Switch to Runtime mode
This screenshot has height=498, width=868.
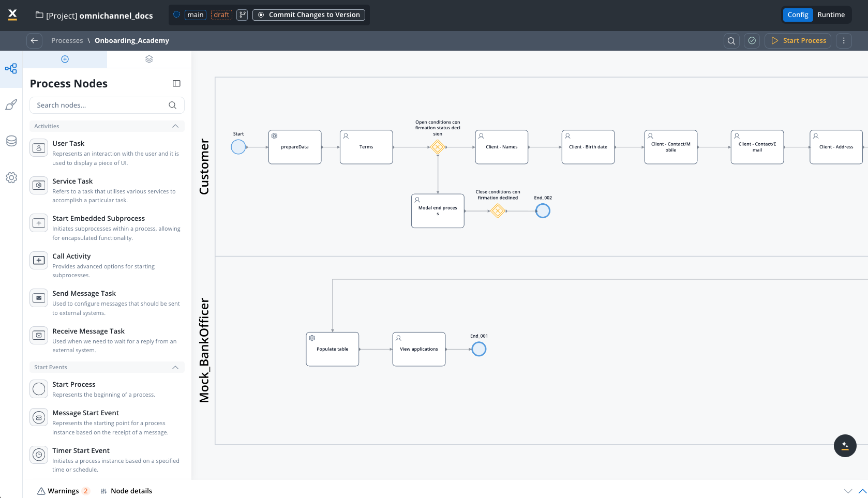831,15
